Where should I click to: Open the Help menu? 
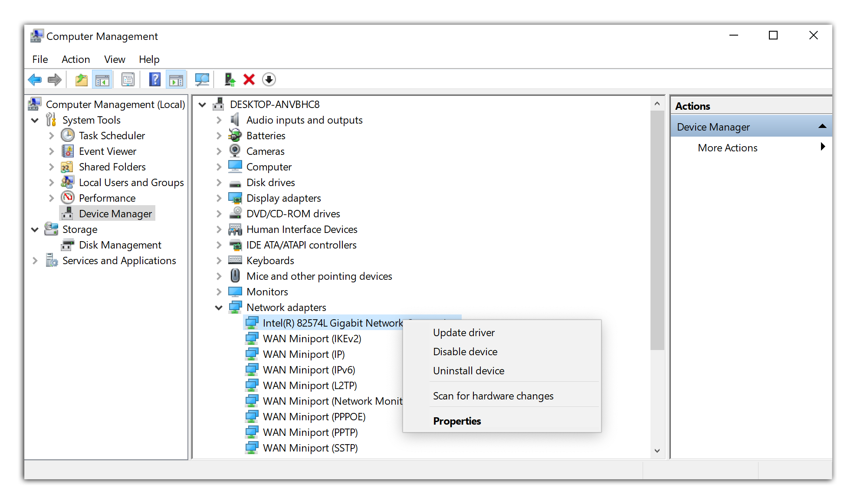point(149,59)
